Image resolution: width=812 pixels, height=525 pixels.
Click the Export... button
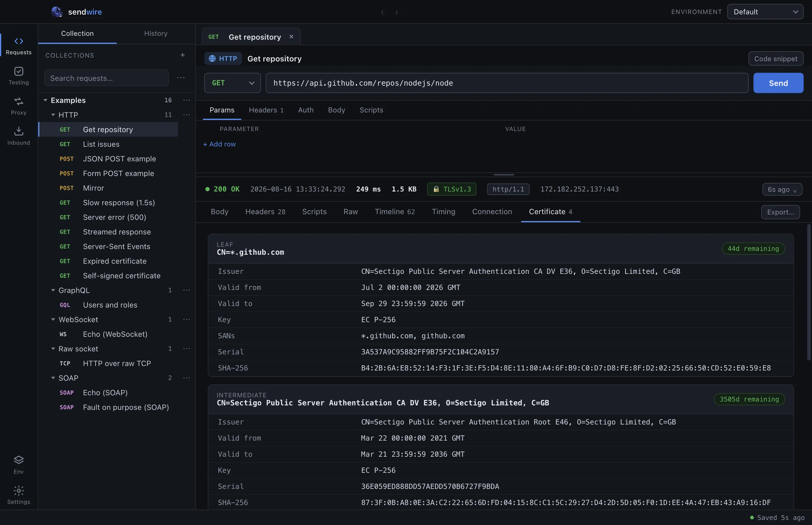point(781,212)
